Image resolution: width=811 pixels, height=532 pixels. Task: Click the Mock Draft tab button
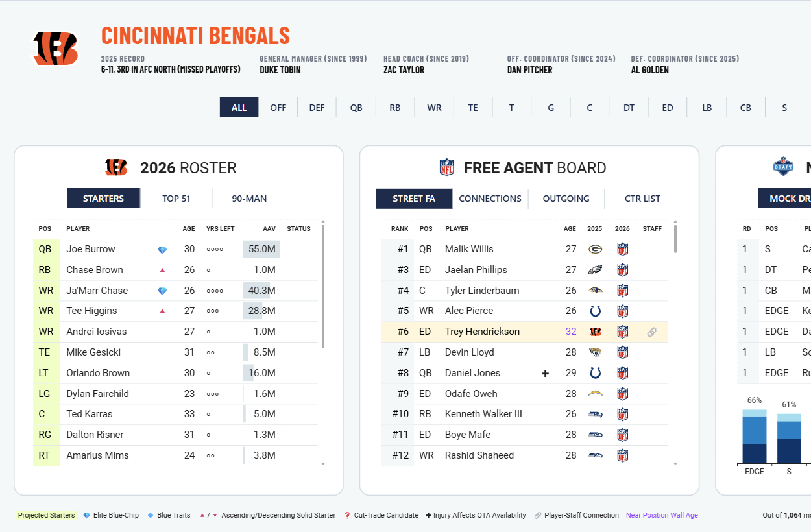tap(785, 199)
